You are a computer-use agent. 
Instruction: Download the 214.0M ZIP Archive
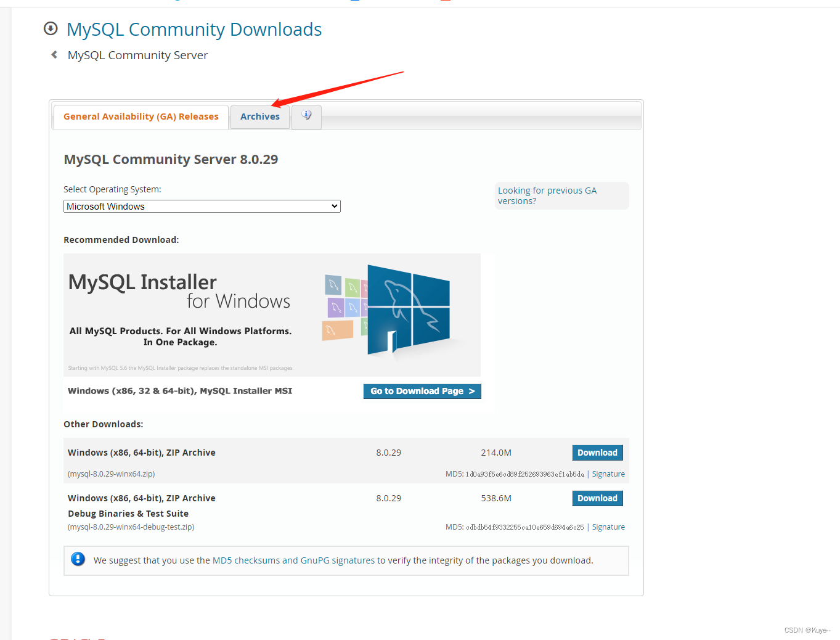click(597, 453)
